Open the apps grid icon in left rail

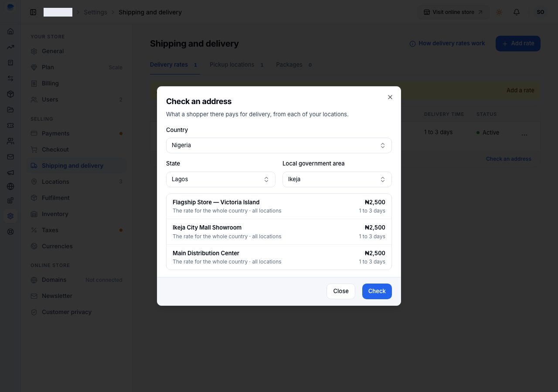(x=10, y=200)
